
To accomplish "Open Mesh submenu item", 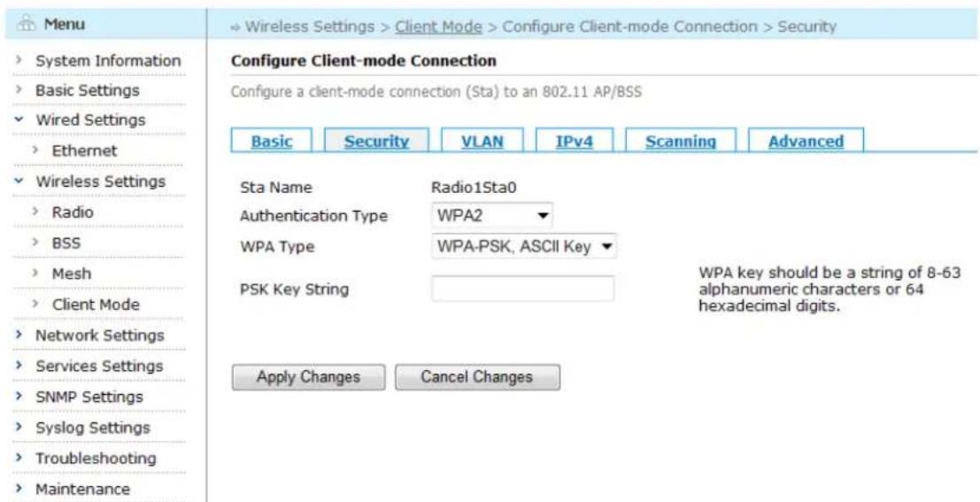I will click(x=71, y=274).
